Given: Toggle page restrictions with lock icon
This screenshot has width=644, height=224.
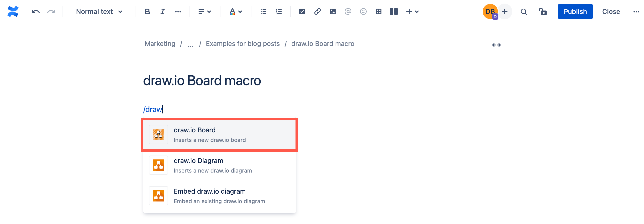Looking at the screenshot, I should pos(543,11).
